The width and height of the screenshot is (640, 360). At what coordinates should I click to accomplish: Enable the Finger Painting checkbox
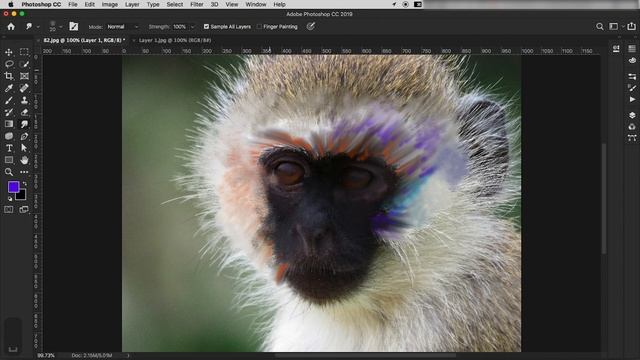pyautogui.click(x=259, y=27)
